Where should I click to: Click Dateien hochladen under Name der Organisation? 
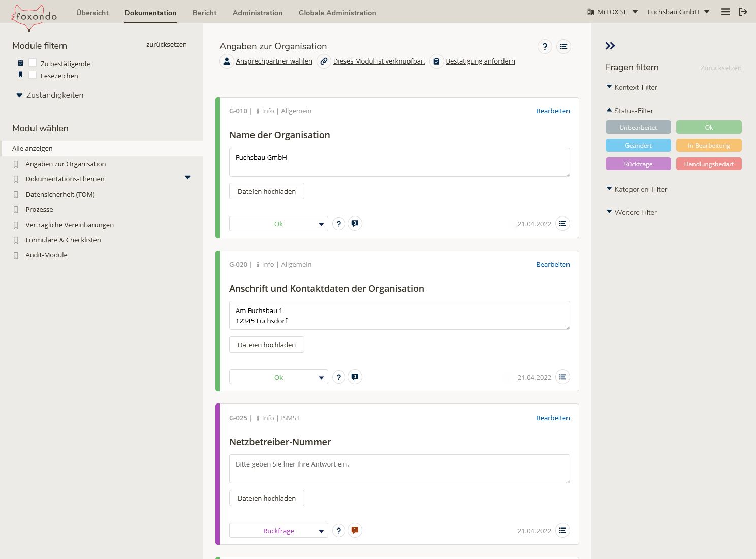(x=267, y=191)
